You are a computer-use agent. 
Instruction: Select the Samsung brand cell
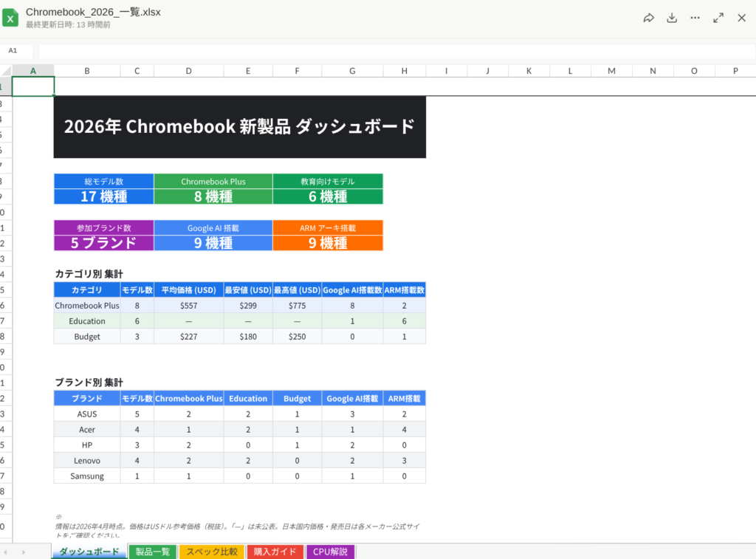coord(87,476)
